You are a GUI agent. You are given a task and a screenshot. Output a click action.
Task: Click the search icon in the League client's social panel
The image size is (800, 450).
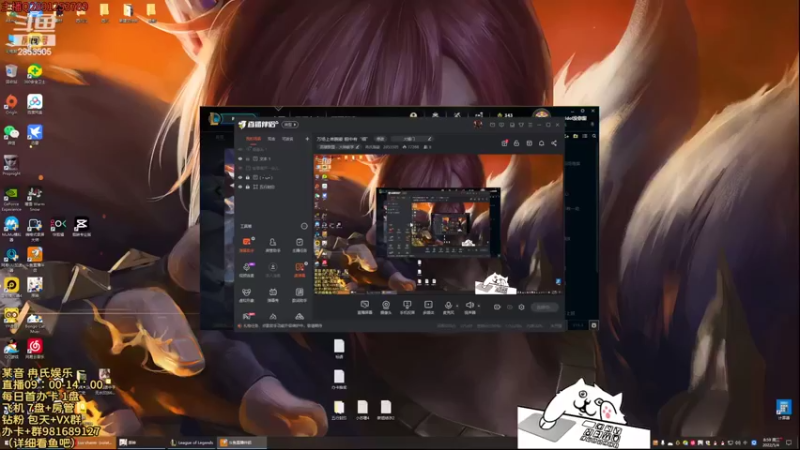click(594, 136)
